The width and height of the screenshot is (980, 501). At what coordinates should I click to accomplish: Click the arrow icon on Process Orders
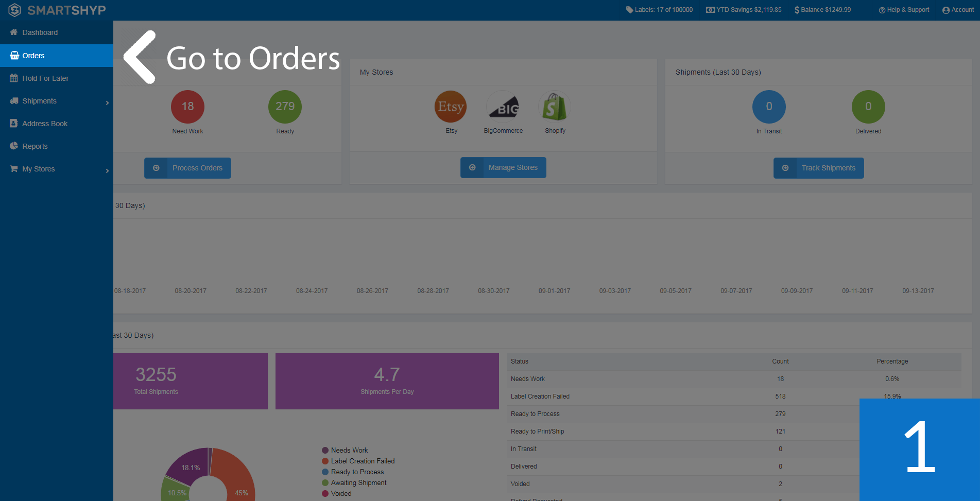coord(156,168)
